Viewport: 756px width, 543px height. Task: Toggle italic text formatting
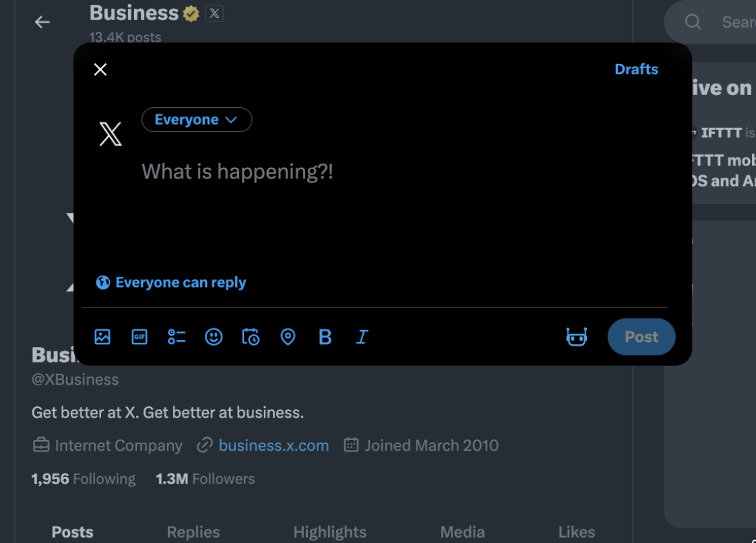(x=362, y=337)
